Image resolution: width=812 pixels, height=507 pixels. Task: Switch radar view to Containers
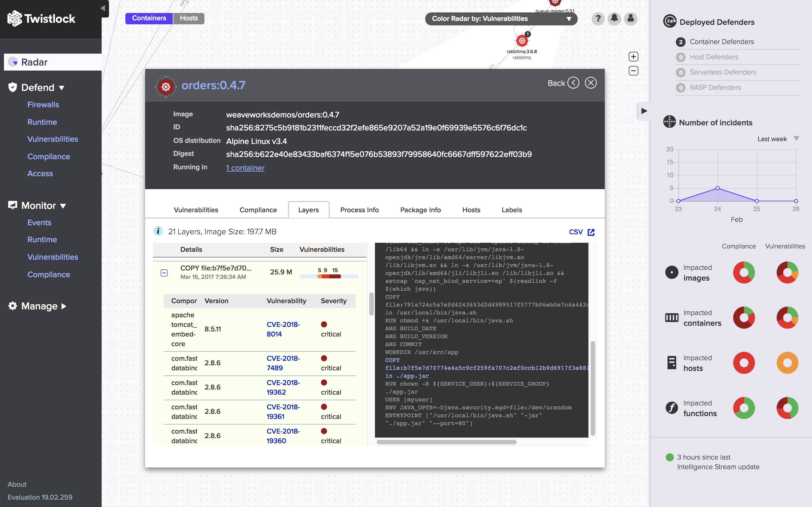(x=149, y=18)
